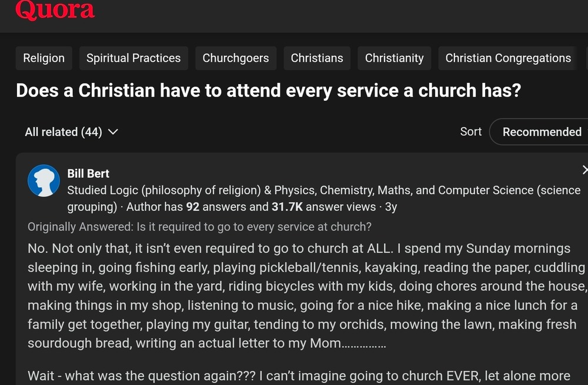This screenshot has height=385, width=588.
Task: Dismiss Bill Bert's answer with the X
Action: point(584,170)
